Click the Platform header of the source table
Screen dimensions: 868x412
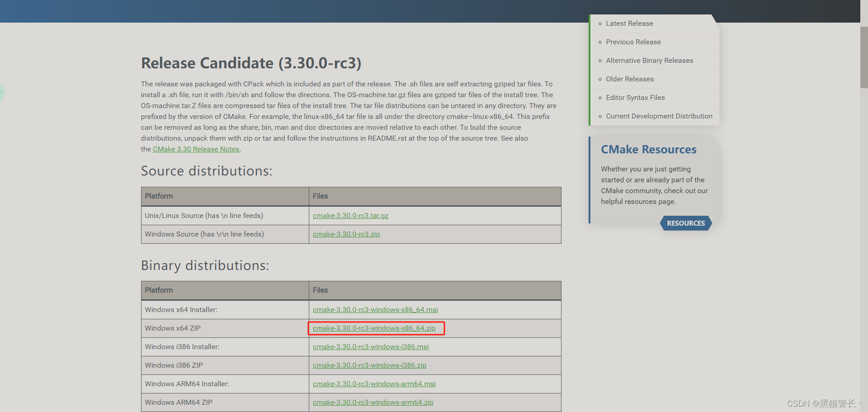[225, 196]
